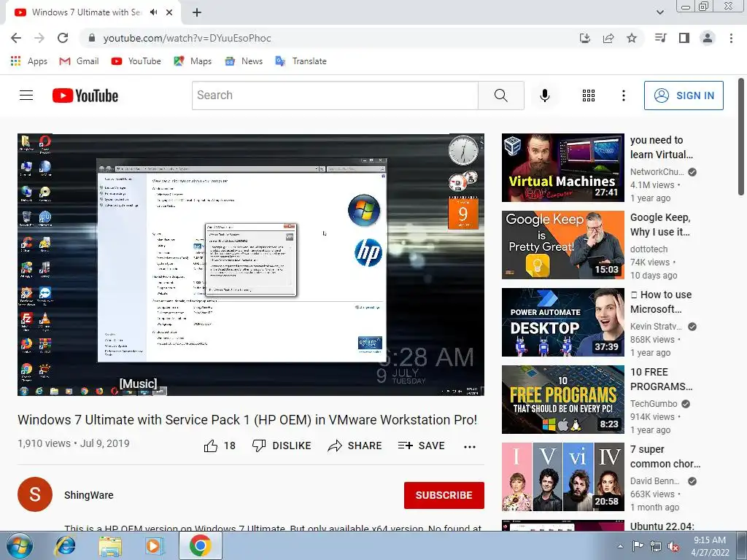Open the Translate bookmark
Viewport: 747px width, 560px height.
301,61
